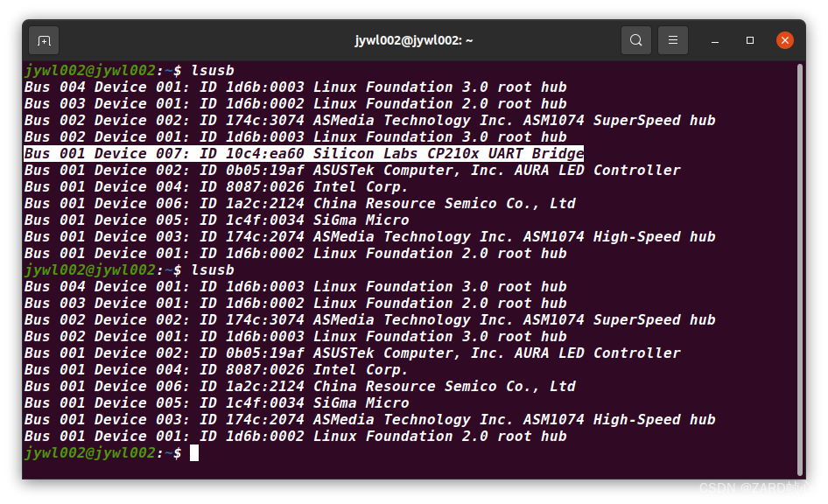Click the empty prompt with cursor
Screen dimensions: 828x504
[x=111, y=452]
